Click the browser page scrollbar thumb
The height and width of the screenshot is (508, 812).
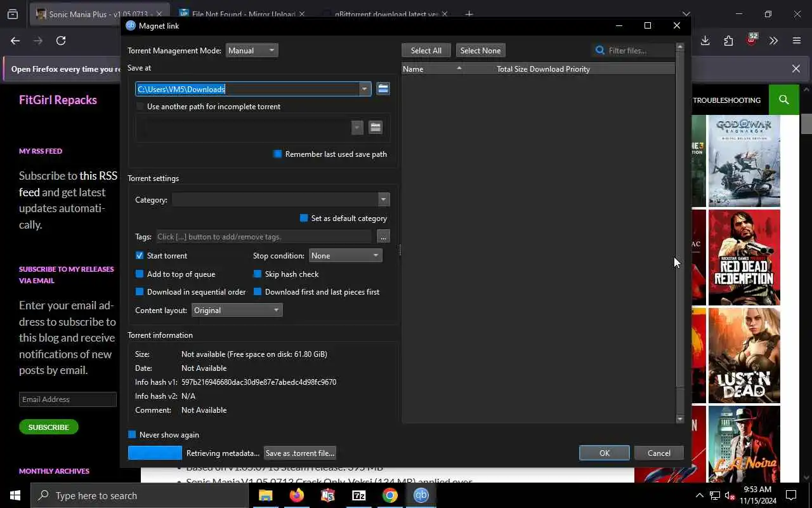806,124
